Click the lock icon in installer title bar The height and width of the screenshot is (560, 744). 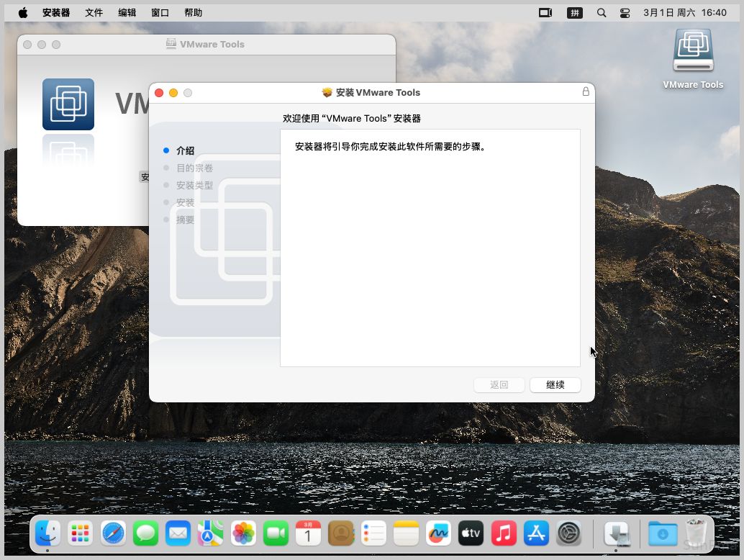tap(586, 92)
